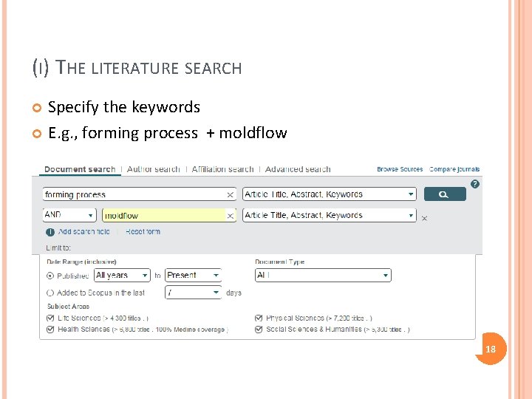This screenshot has width=532, height=399.
Task: Click the magnifier search button
Action: click(x=445, y=194)
